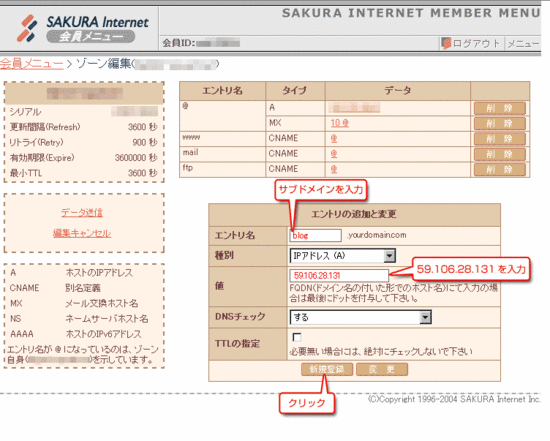550x441 pixels.
Task: Click the MX data link 10 @
Action: [x=340, y=123]
